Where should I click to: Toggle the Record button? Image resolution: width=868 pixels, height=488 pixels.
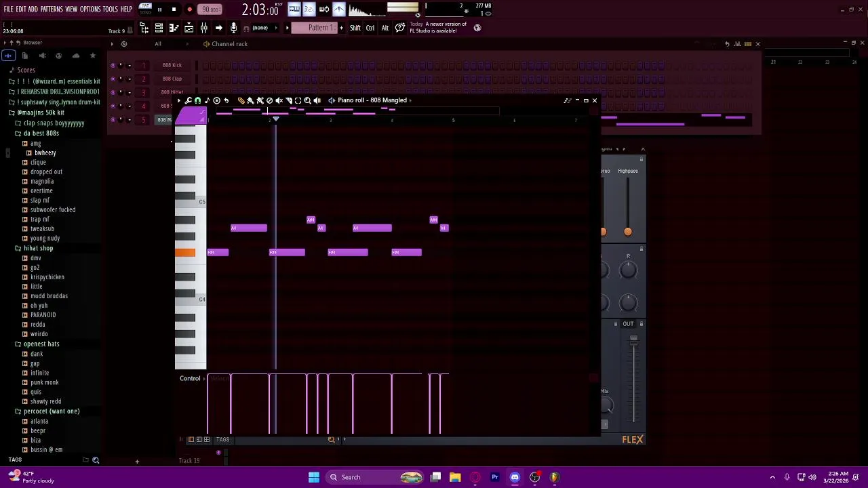[x=189, y=9]
